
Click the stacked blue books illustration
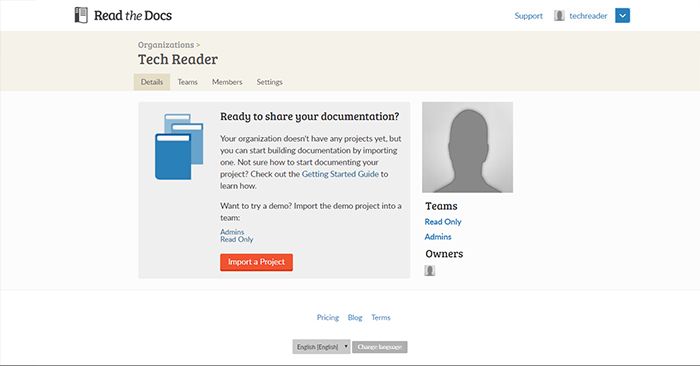tap(179, 147)
